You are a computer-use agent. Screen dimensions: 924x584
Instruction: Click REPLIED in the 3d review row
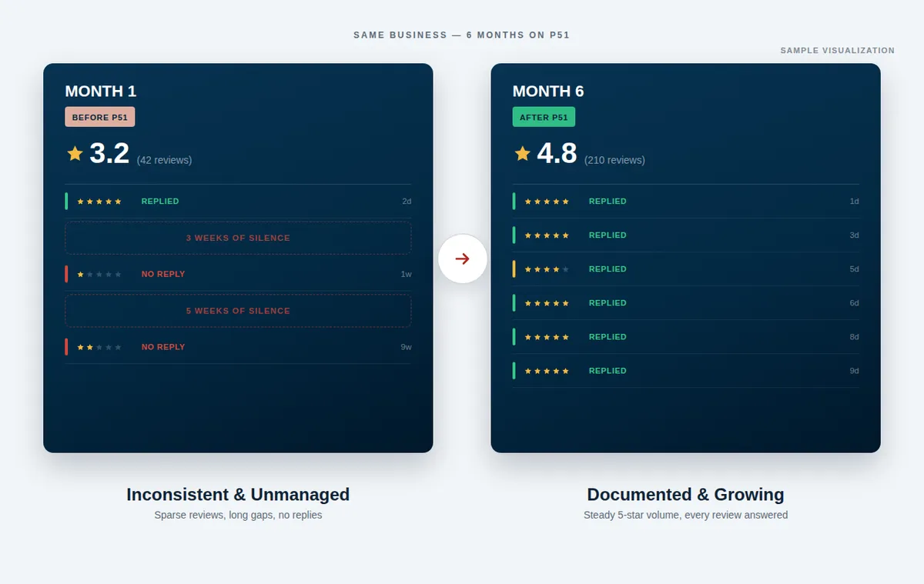(x=608, y=235)
